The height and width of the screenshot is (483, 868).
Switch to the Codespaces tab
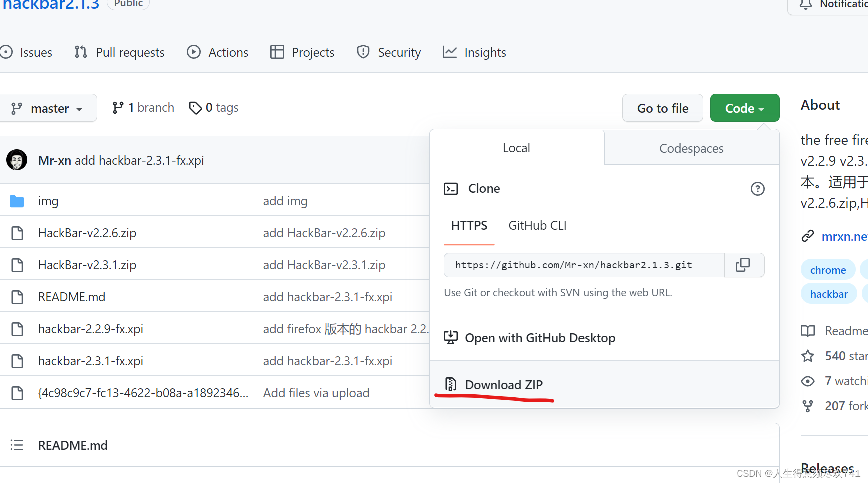(x=691, y=148)
